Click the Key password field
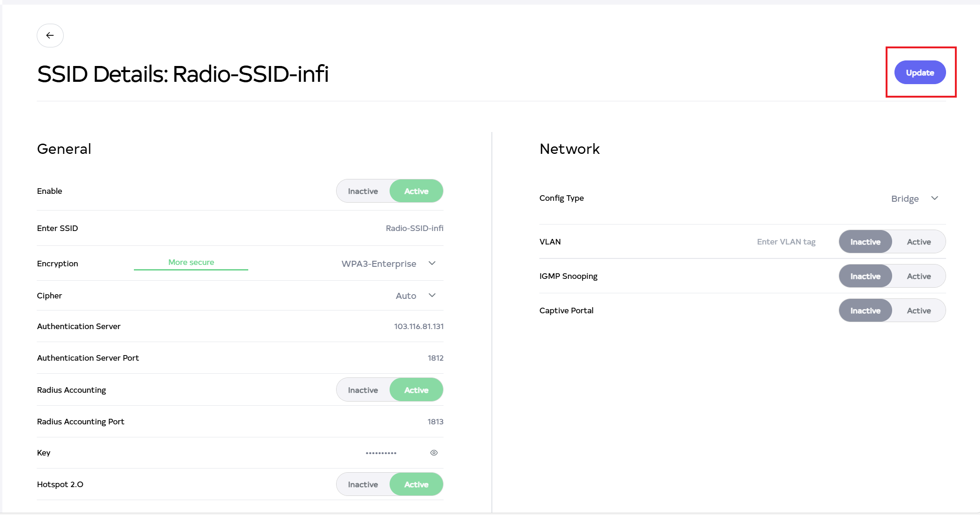The width and height of the screenshot is (980, 515). coord(381,453)
